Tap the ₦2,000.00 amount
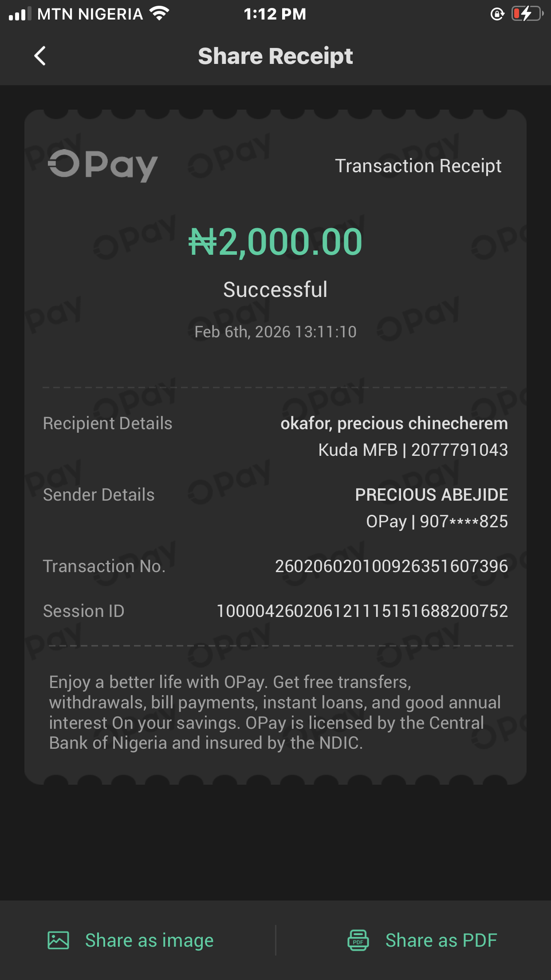This screenshot has height=980, width=551. point(275,242)
